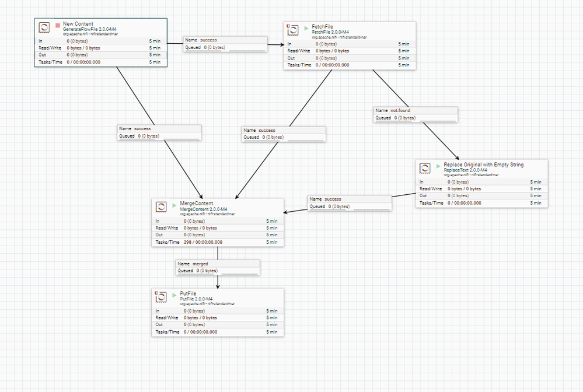Click the Queued row of the not.found connection
Viewport: 583px width, 392px height.
[416, 118]
